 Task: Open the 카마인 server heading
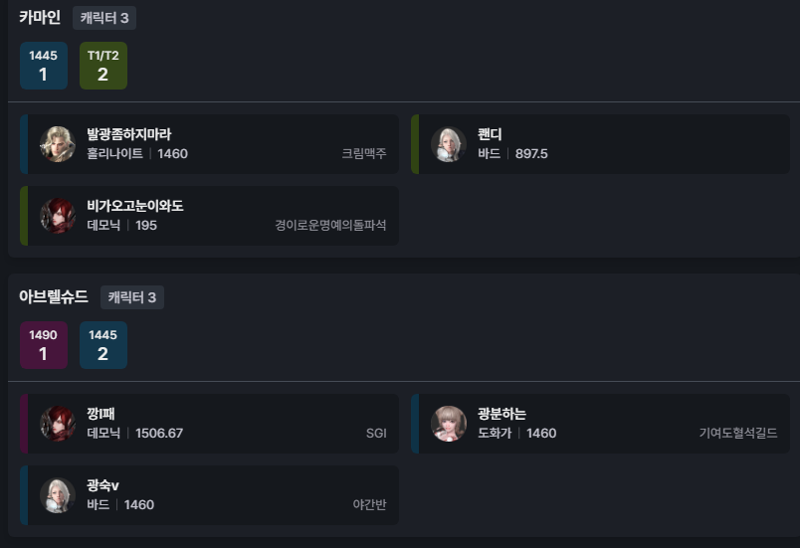(x=40, y=17)
